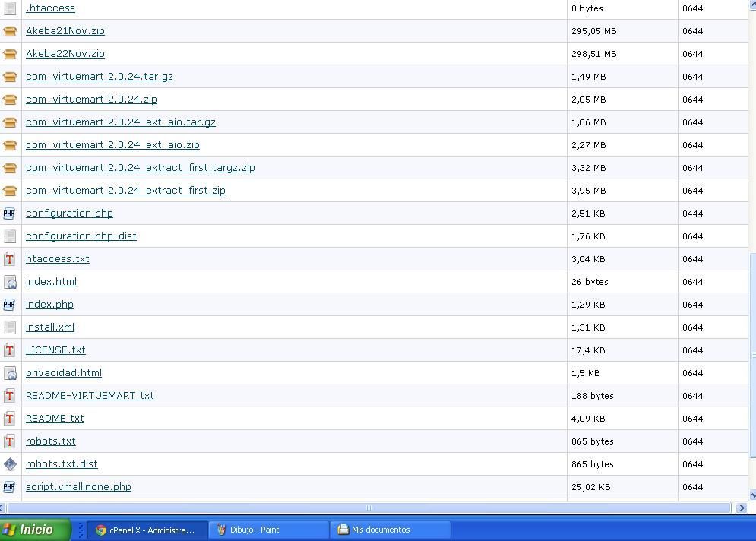Open the .htaccess file link

coord(50,8)
